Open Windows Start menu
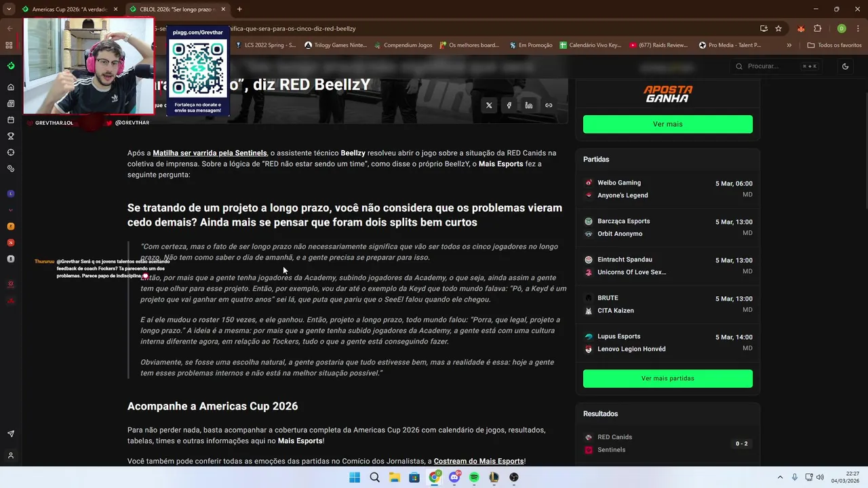The image size is (868, 488). (355, 477)
